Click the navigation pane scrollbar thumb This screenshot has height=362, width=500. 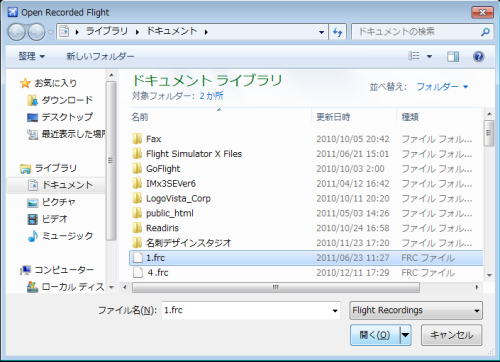pyautogui.click(x=111, y=161)
